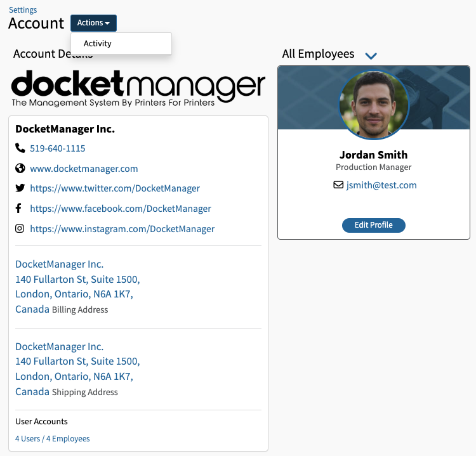The height and width of the screenshot is (456, 476).
Task: Click the globe icon next to website
Action: pos(20,168)
